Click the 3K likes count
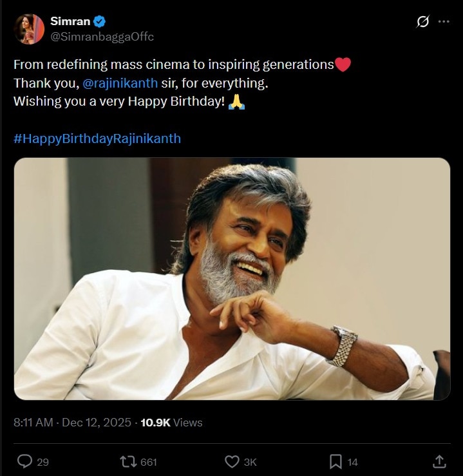This screenshot has height=476, width=463. point(250,462)
